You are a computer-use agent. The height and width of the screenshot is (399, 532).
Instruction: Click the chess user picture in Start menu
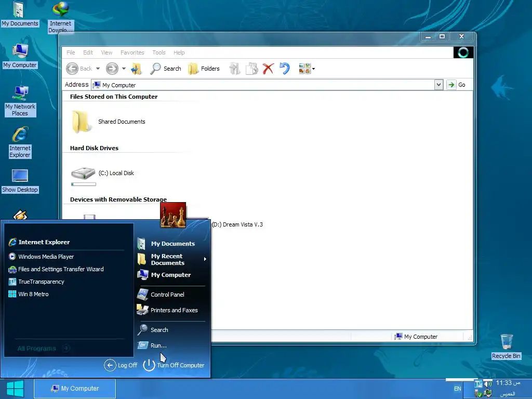click(173, 215)
